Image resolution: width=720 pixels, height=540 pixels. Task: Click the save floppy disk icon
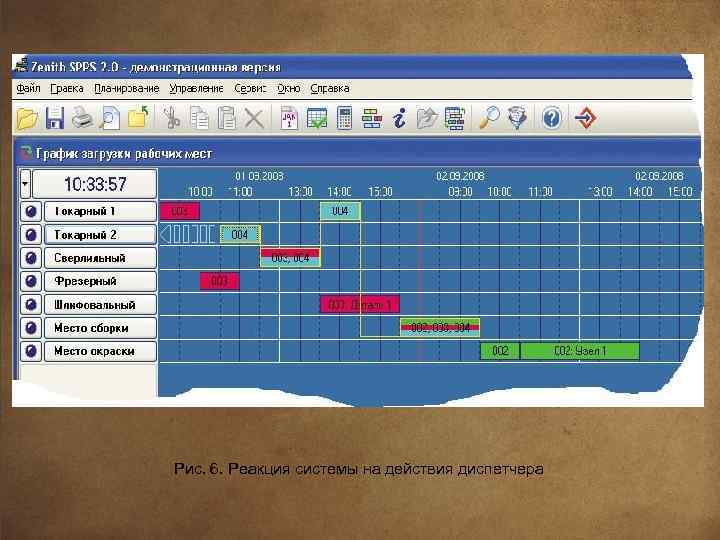pyautogui.click(x=54, y=118)
